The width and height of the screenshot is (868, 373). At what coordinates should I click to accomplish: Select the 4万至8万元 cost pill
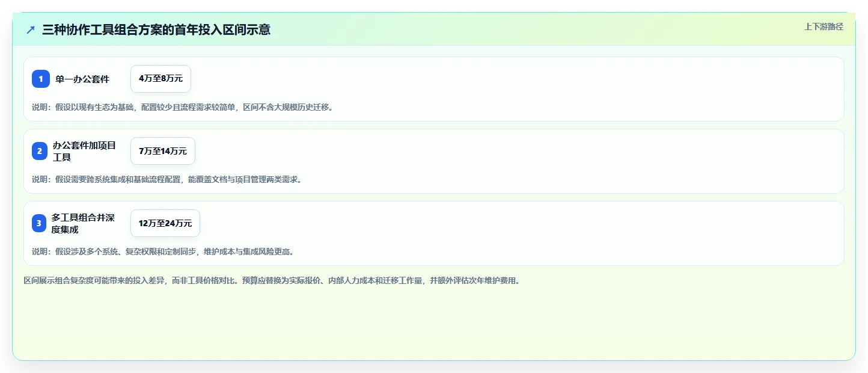click(160, 79)
